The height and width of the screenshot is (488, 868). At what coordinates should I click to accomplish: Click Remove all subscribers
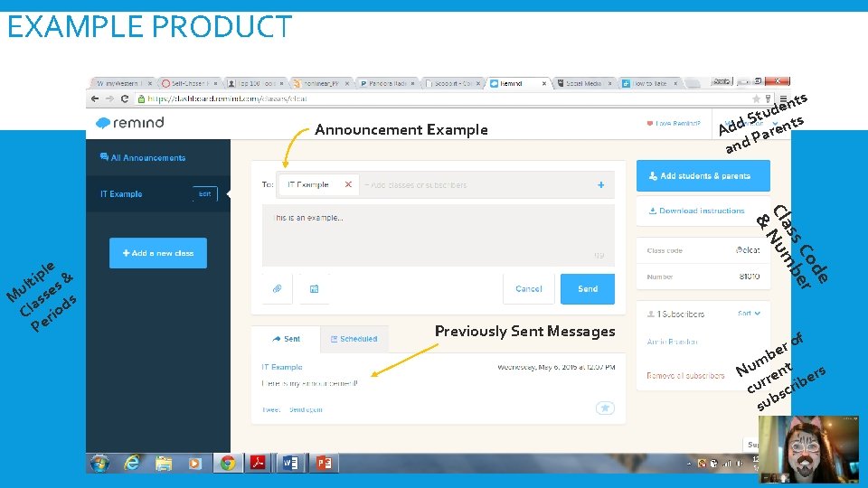[x=685, y=375]
